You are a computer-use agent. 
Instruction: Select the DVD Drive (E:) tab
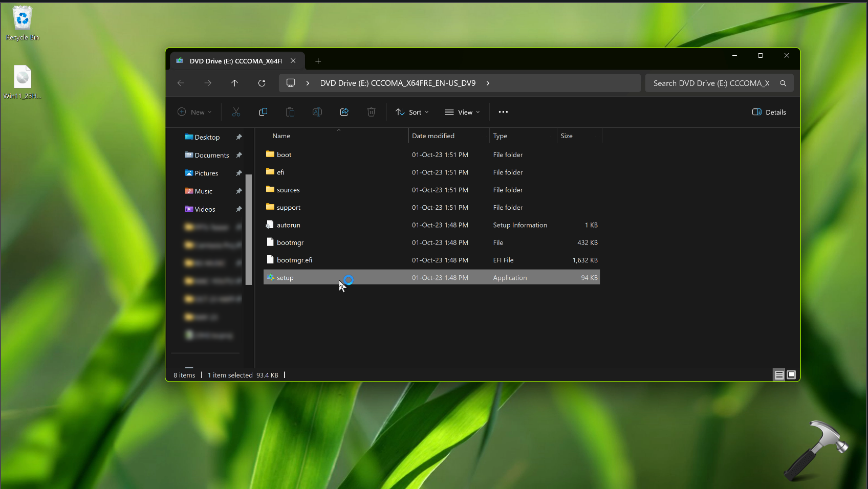(235, 61)
